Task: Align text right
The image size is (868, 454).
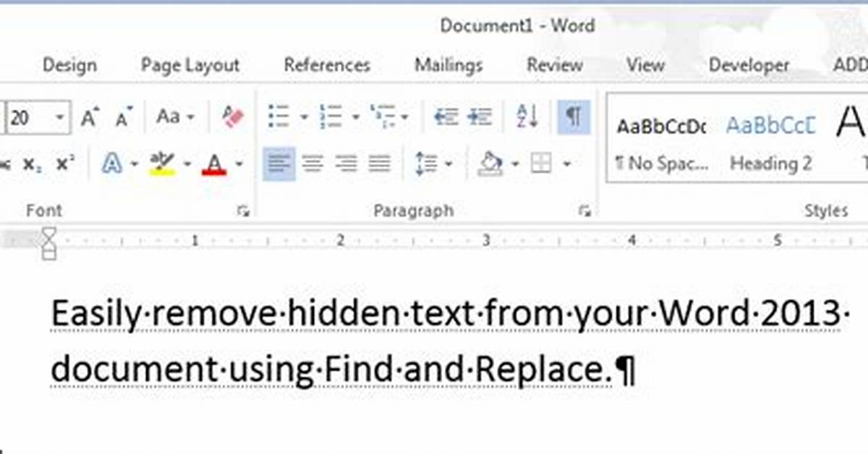Action: coord(346,164)
